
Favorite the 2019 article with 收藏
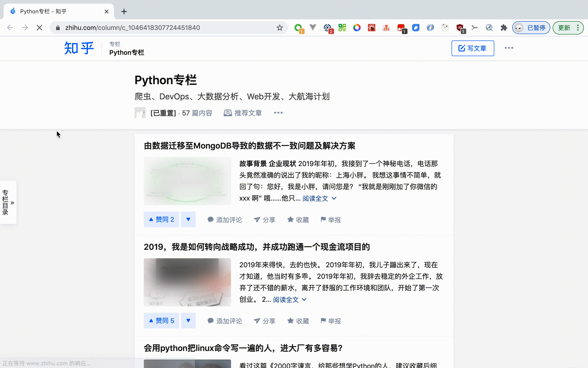tap(298, 321)
